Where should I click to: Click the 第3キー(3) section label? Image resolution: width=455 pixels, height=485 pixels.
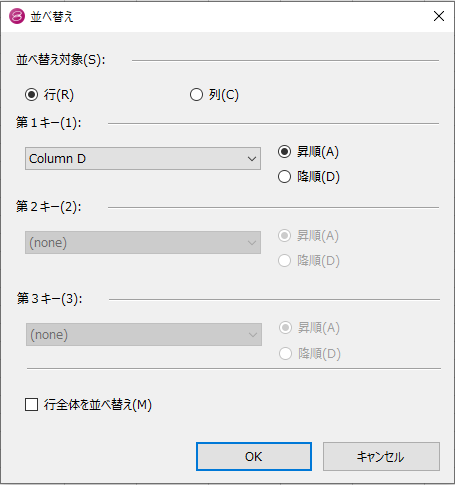tap(49, 298)
